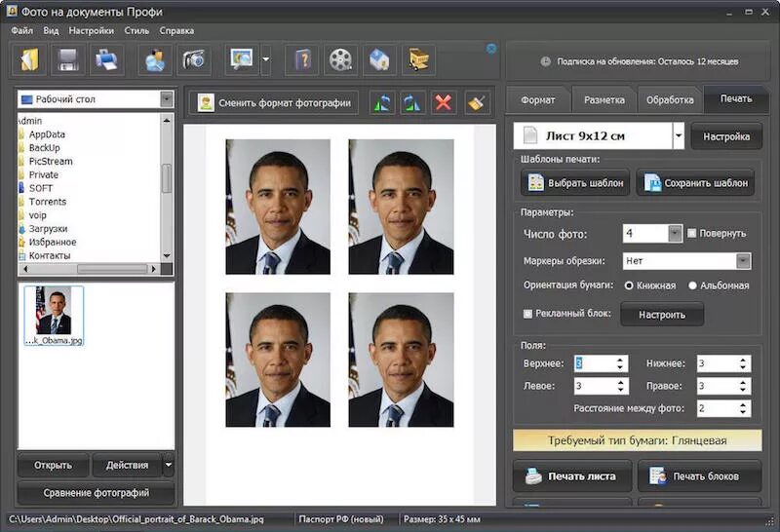This screenshot has width=780, height=532.
Task: Select Книжная paper orientation
Action: coord(629,285)
